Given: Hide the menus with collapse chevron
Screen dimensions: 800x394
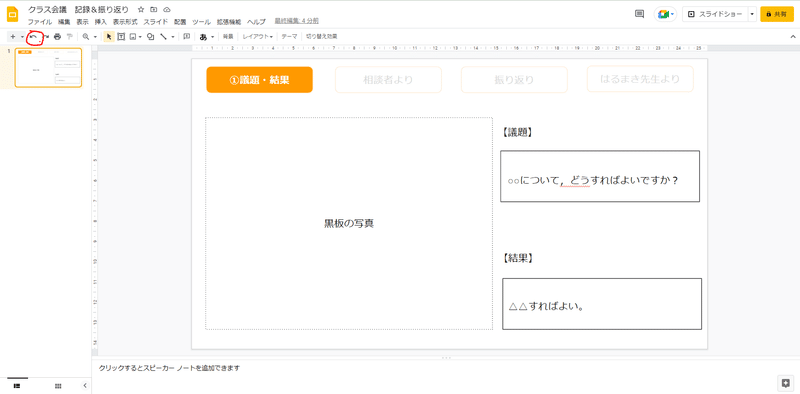Looking at the screenshot, I should (x=793, y=37).
